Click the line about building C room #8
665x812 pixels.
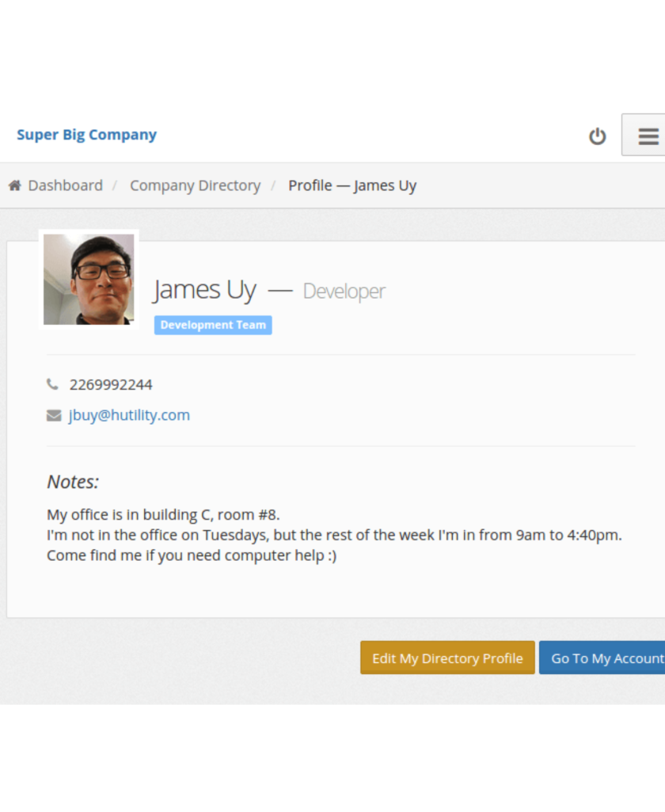163,515
